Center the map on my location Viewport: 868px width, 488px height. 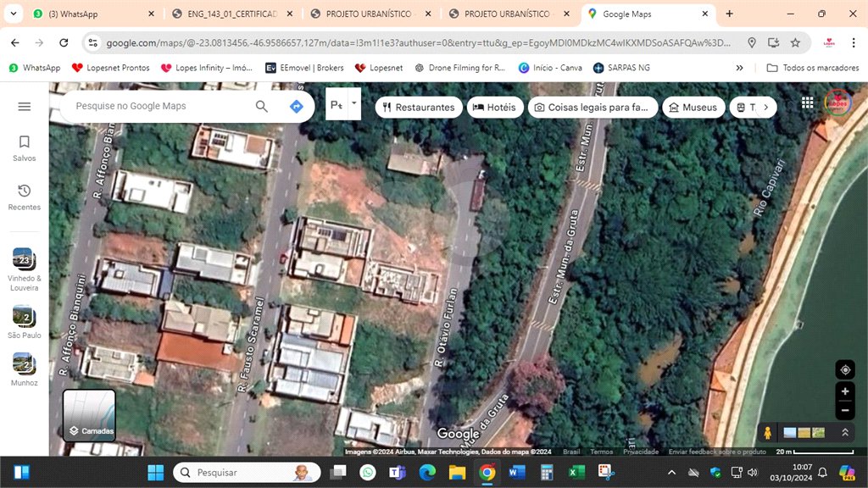coord(845,369)
